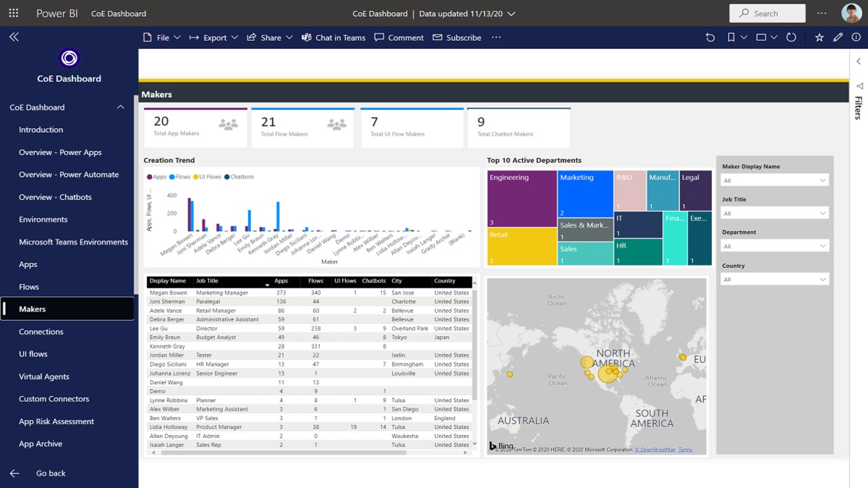Viewport: 868px width, 488px height.
Task: Open the Flows page
Action: (x=29, y=287)
